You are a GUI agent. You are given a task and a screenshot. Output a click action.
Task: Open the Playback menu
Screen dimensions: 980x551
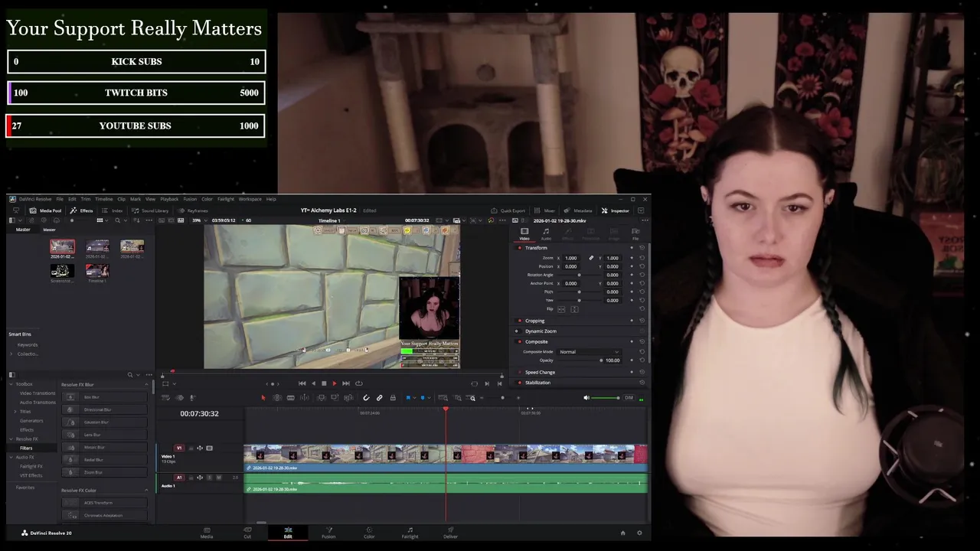(x=169, y=199)
